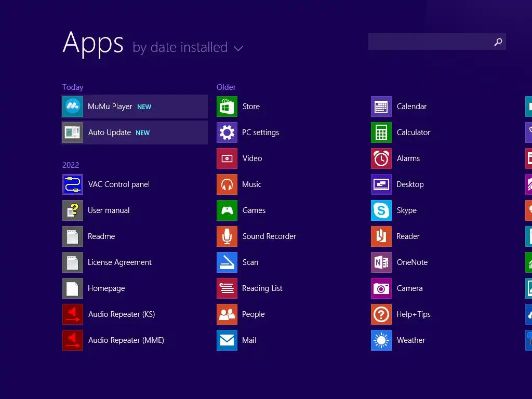Open the MuMu Player app icon
This screenshot has height=399, width=532.
[73, 107]
